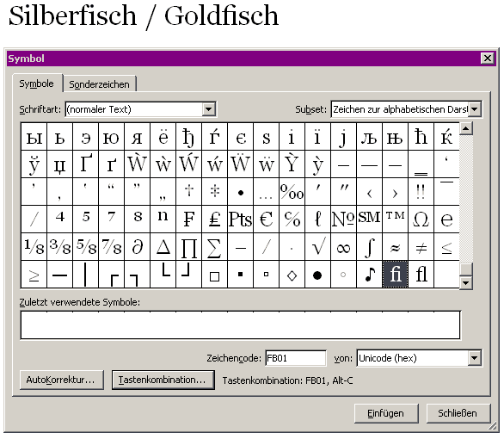This screenshot has width=504, height=439.
Task: Click the symbol grid scrollbar thumb
Action: click(x=466, y=269)
